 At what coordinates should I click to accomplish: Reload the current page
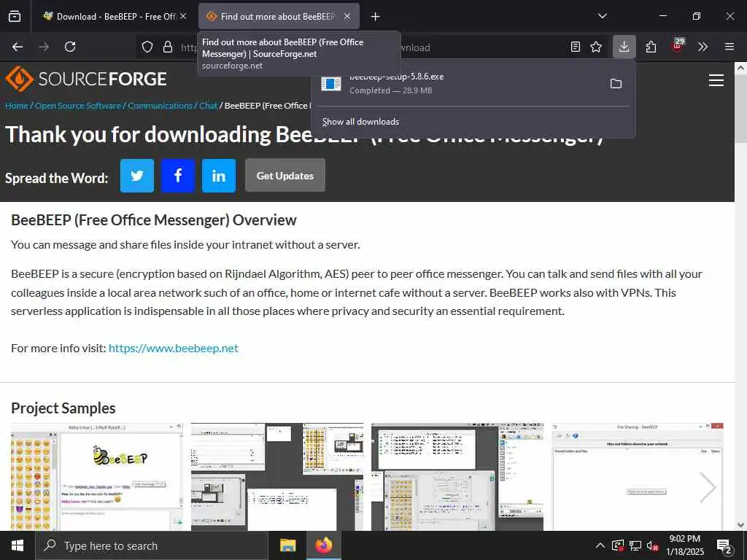[70, 47]
